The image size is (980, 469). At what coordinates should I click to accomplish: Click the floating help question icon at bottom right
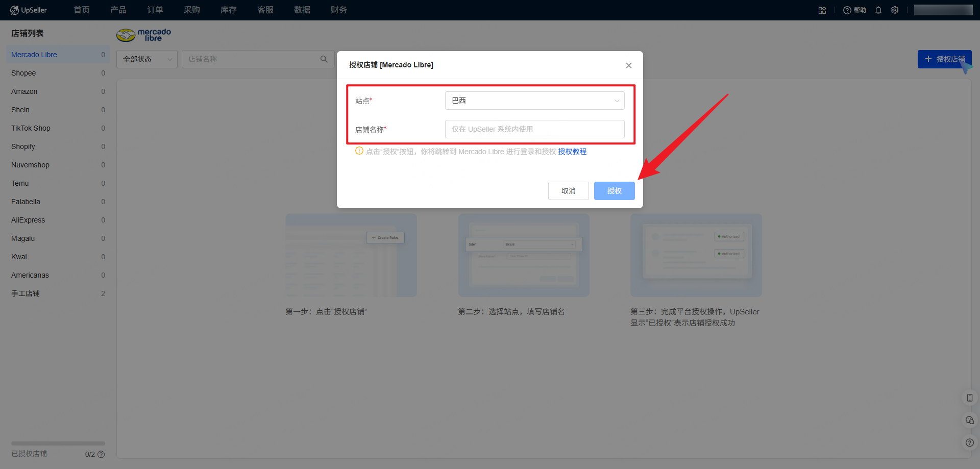click(x=970, y=442)
